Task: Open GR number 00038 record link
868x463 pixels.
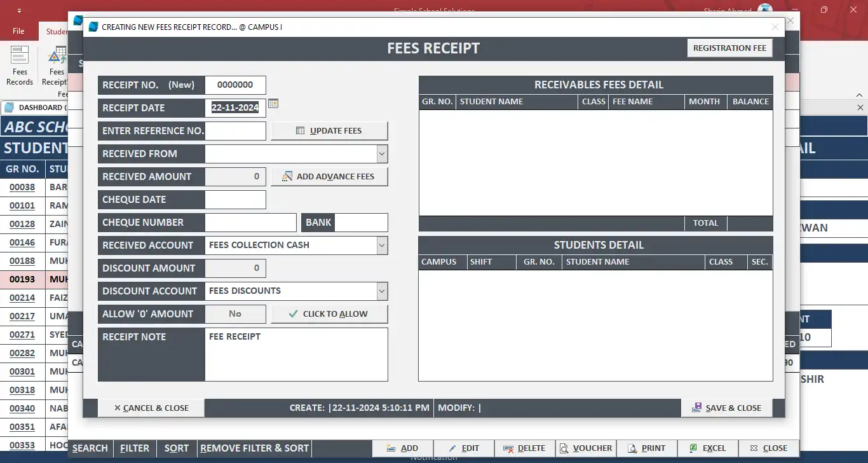Action: 24,187
